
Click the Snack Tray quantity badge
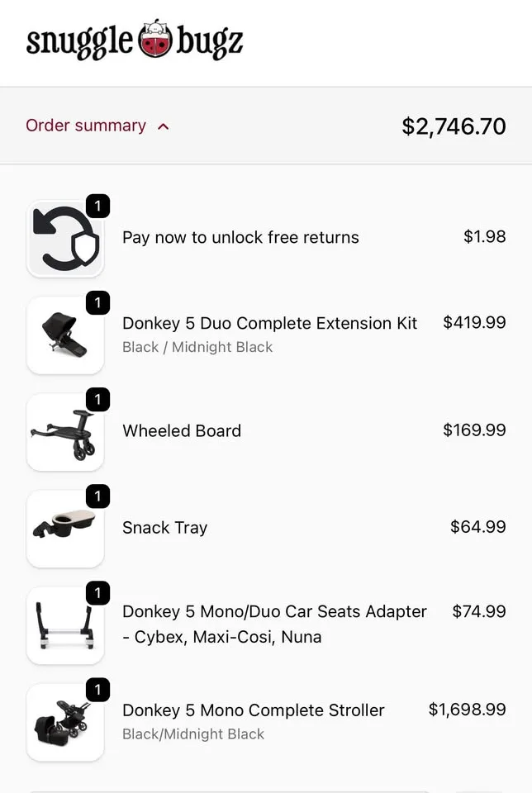click(98, 496)
